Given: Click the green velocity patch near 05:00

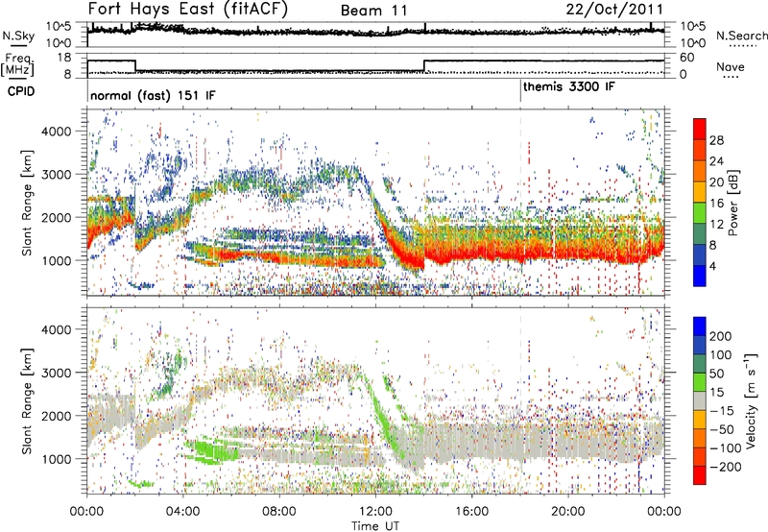Looking at the screenshot, I should point(210,450).
